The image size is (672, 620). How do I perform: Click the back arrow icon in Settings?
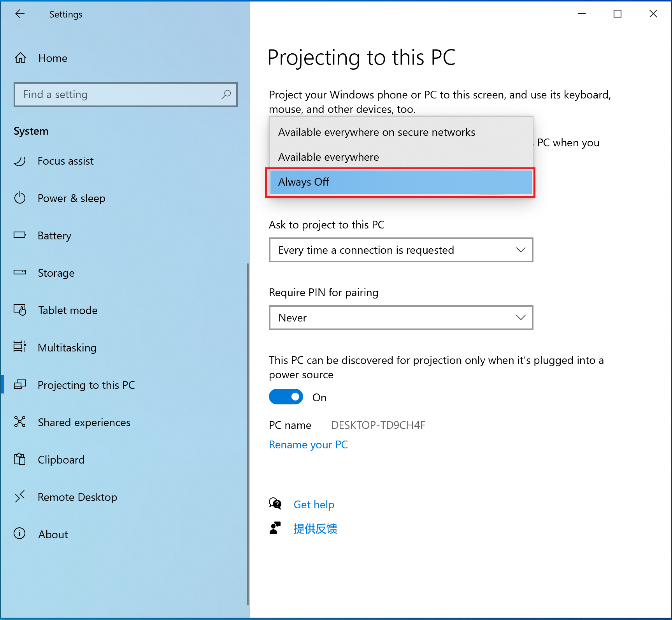point(20,14)
